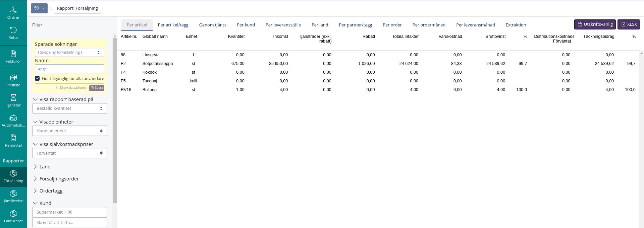This screenshot has height=228, width=644.
Task: Expand the Försäljningsorder filter section
Action: pos(59,179)
